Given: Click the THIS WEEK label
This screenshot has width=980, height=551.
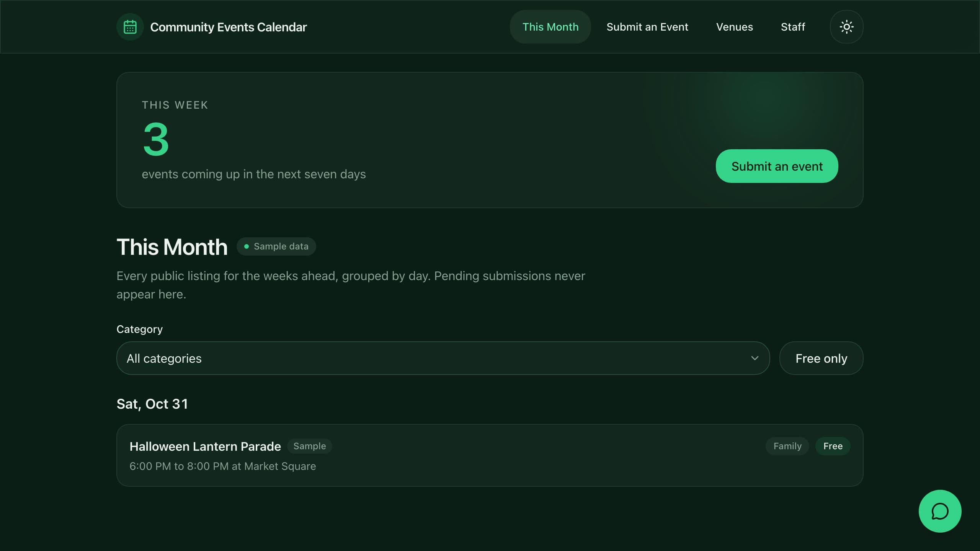Looking at the screenshot, I should [x=175, y=105].
